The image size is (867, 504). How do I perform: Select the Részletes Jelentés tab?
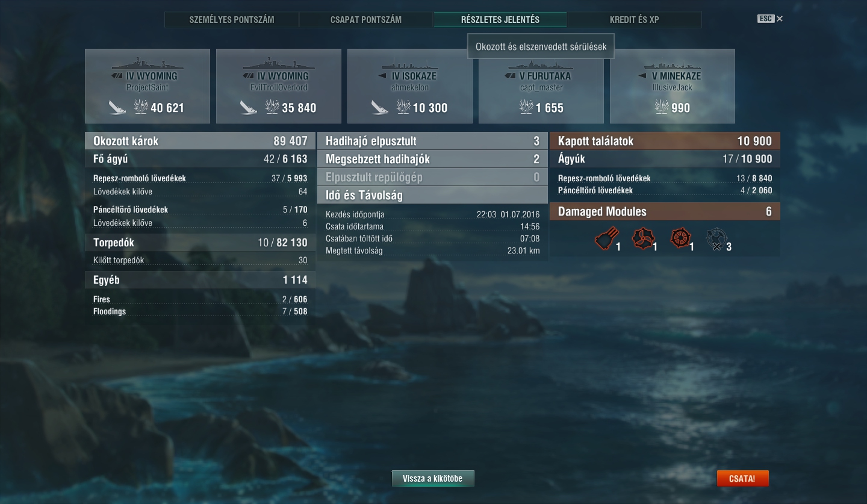pos(500,19)
